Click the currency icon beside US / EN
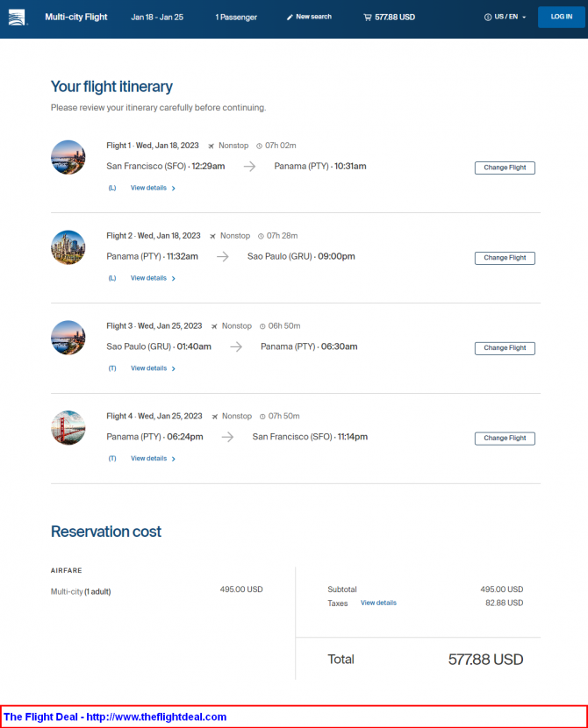This screenshot has width=588, height=728. (x=488, y=18)
